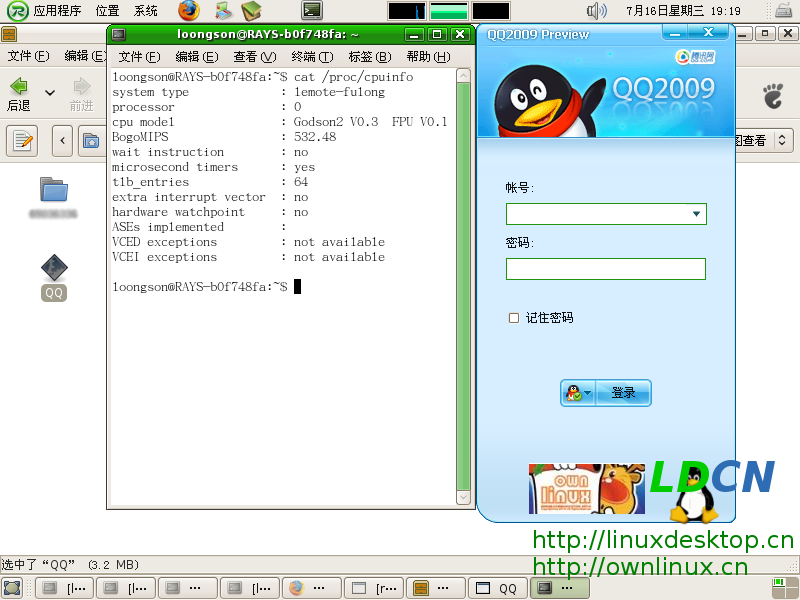The image size is (800, 600).
Task: Click the 登录 login button
Action: (x=623, y=392)
